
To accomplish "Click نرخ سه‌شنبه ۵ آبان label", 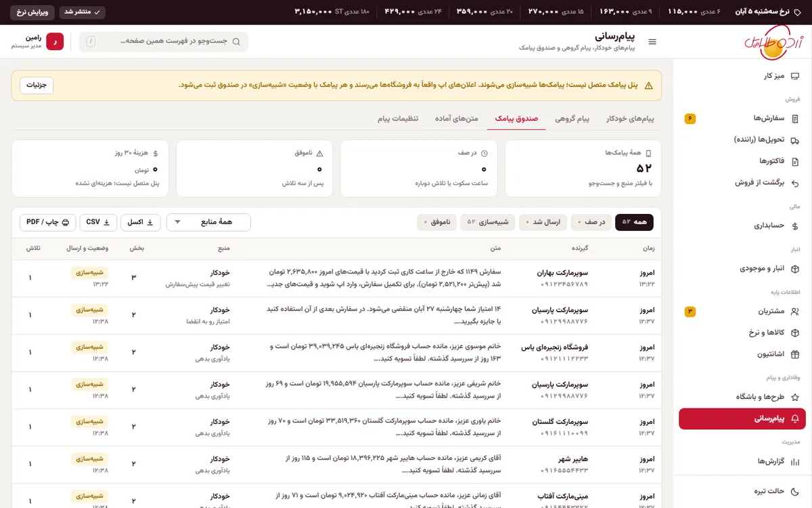I will [x=763, y=12].
